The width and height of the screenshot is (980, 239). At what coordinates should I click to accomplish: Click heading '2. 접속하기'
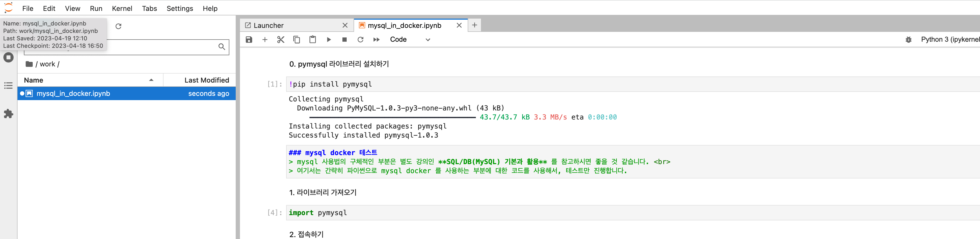pyautogui.click(x=306, y=234)
